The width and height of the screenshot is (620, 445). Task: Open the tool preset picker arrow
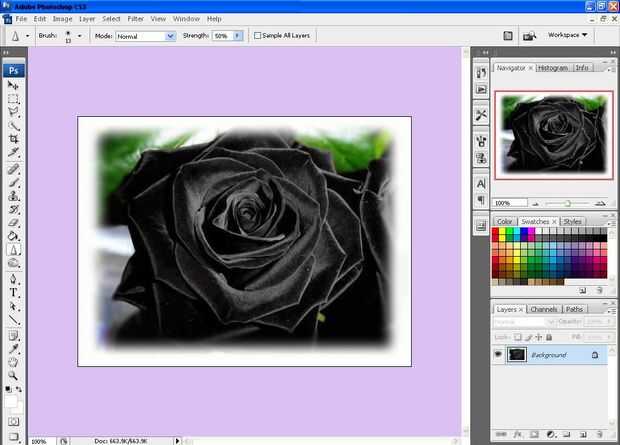coord(27,36)
